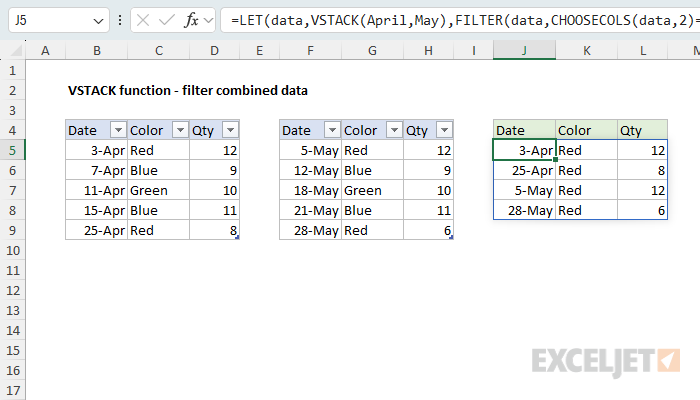Screen dimensions: 700x400
Task: Expand the formula bar chevron next to fx
Action: pyautogui.click(x=208, y=21)
